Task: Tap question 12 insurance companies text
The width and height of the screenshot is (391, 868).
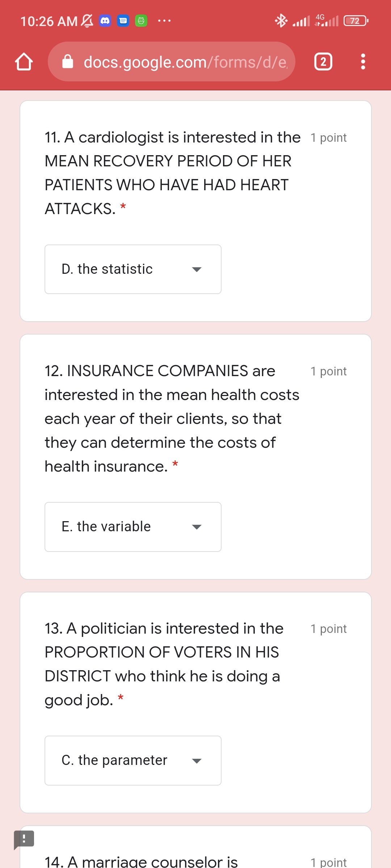Action: [172, 418]
